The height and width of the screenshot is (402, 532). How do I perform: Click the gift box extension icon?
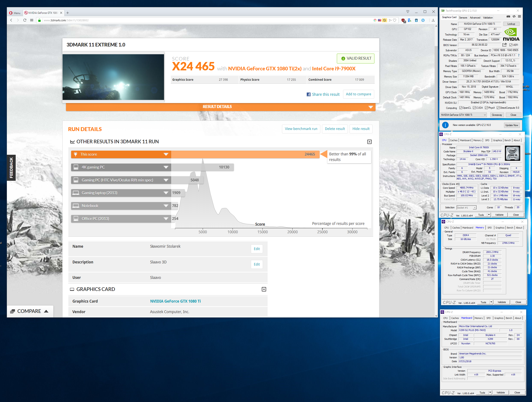[416, 20]
